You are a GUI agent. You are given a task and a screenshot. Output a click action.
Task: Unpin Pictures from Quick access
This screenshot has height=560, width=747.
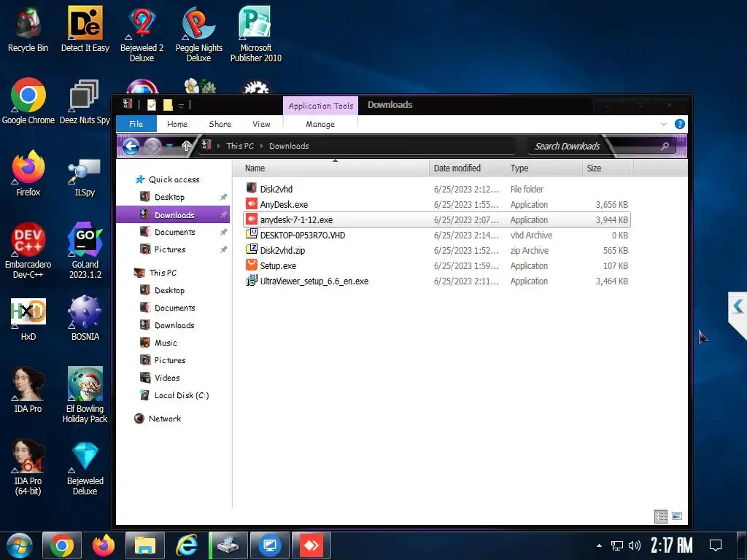(x=223, y=249)
